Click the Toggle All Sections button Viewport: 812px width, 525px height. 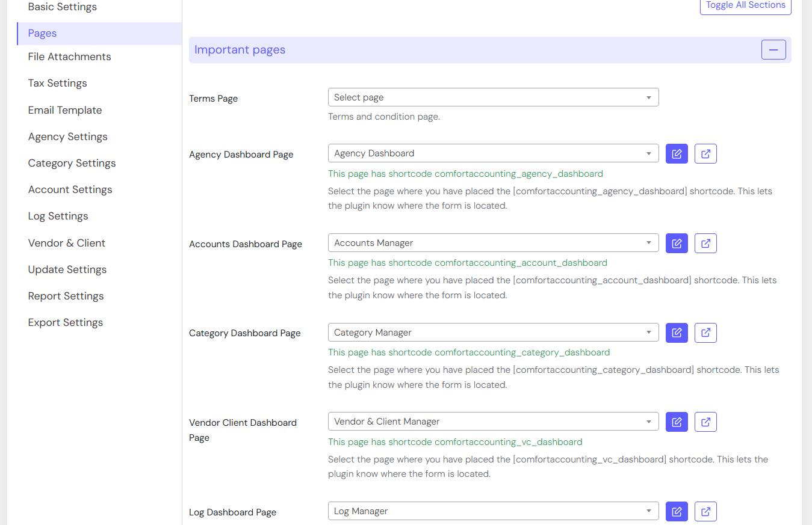tap(745, 5)
